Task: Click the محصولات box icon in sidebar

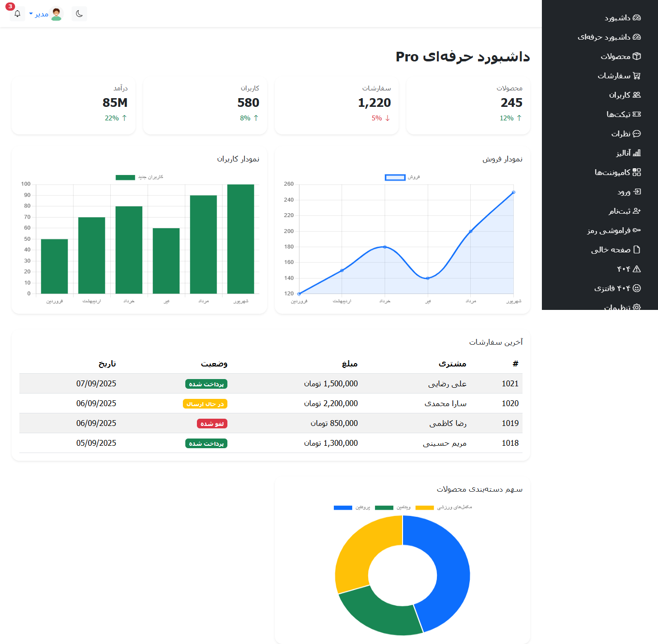Action: click(x=637, y=56)
